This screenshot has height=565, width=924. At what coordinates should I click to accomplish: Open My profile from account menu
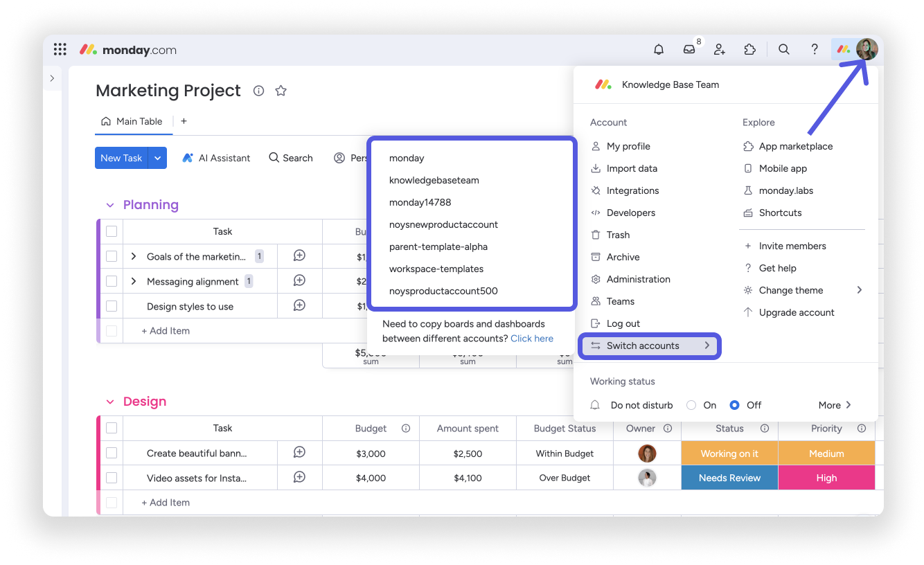pos(620,146)
